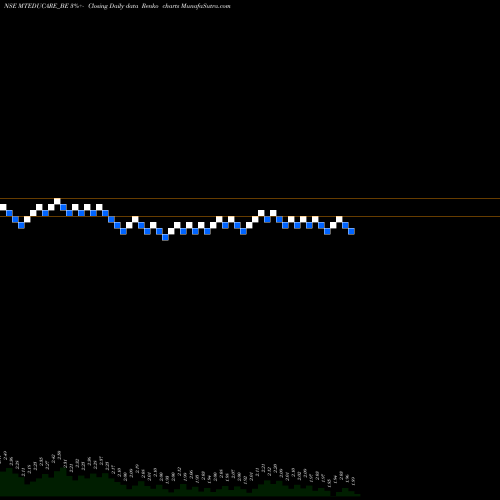Select the first white Renko brick at the left edge
Image resolution: width=500 pixels, height=500 pixels.
(x=3, y=207)
